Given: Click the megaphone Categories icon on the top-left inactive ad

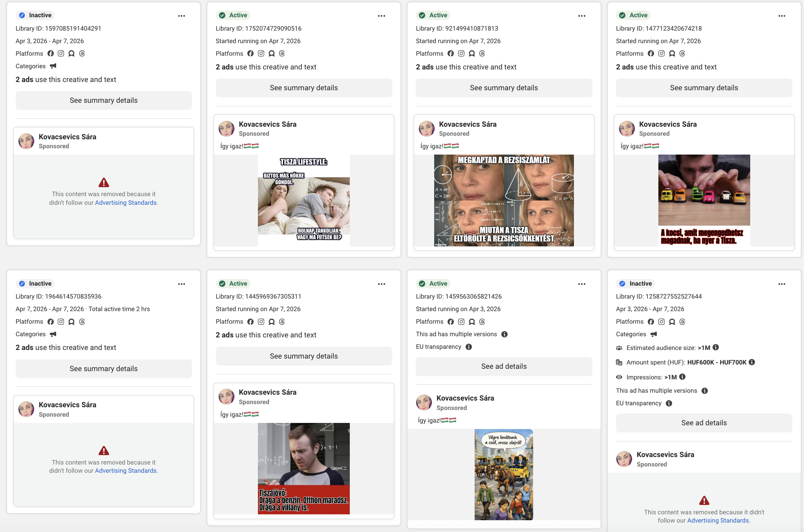Looking at the screenshot, I should [53, 66].
